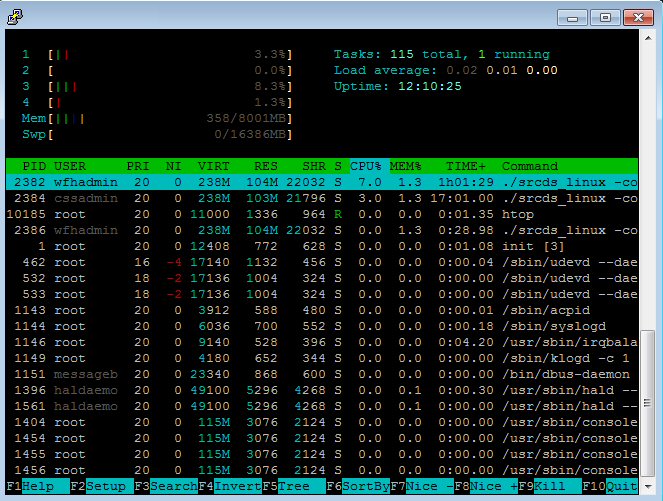Sort by the VIRT column header

(x=214, y=166)
